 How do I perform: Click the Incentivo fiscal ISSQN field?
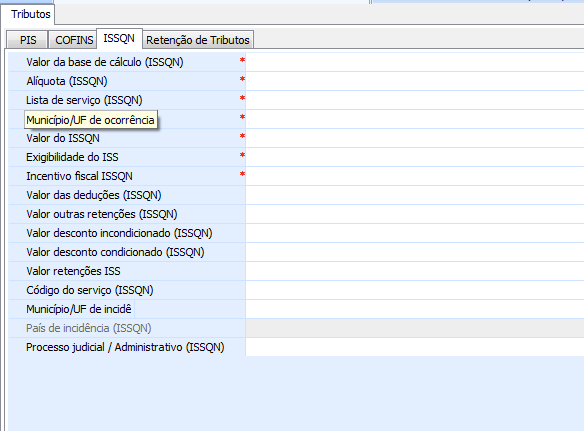(x=415, y=176)
